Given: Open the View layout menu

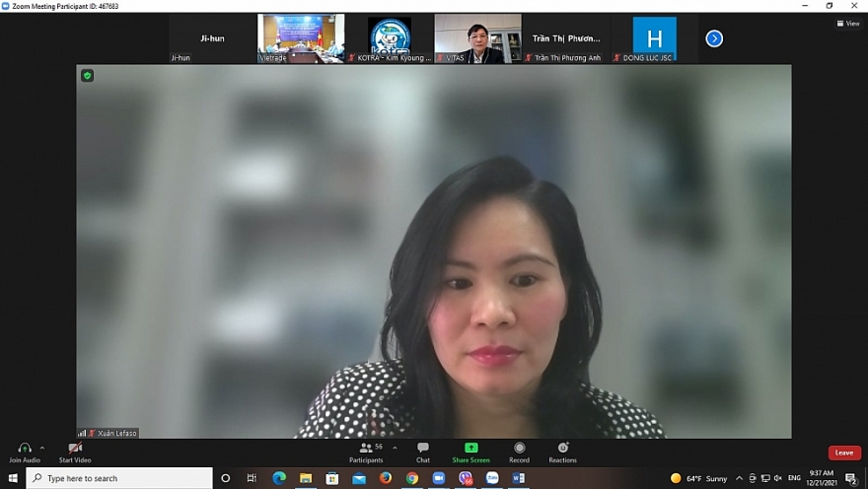Looking at the screenshot, I should click(x=848, y=24).
